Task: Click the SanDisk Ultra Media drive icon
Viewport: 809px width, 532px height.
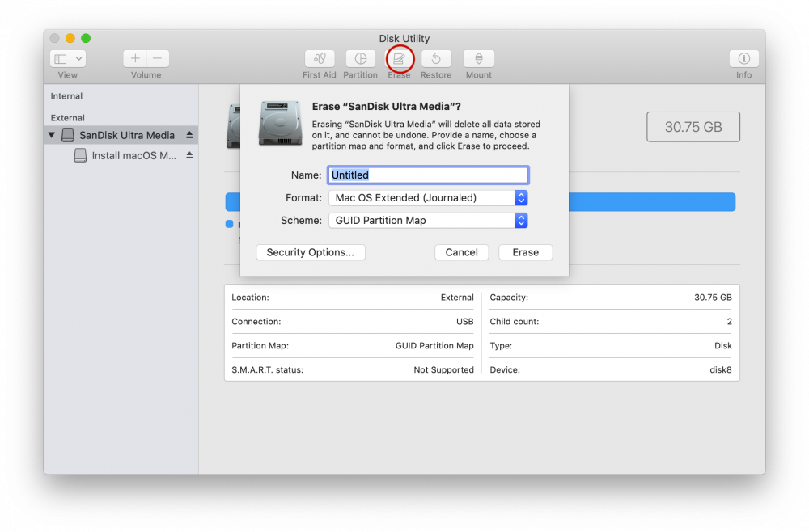Action: pos(68,135)
